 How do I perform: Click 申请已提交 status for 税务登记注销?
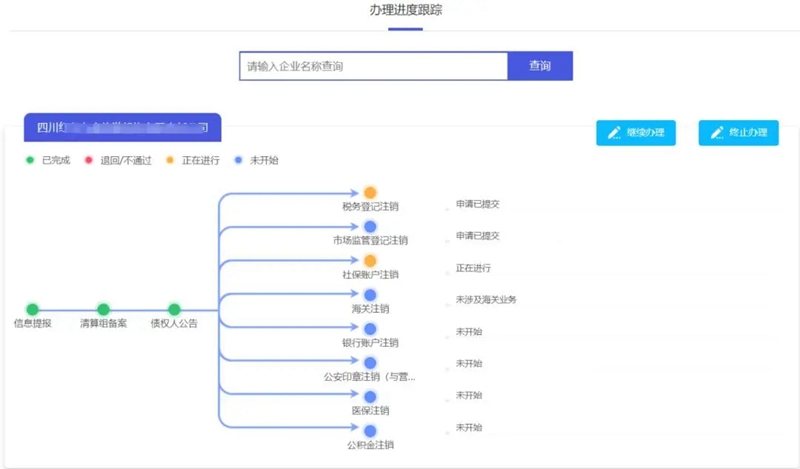click(478, 204)
